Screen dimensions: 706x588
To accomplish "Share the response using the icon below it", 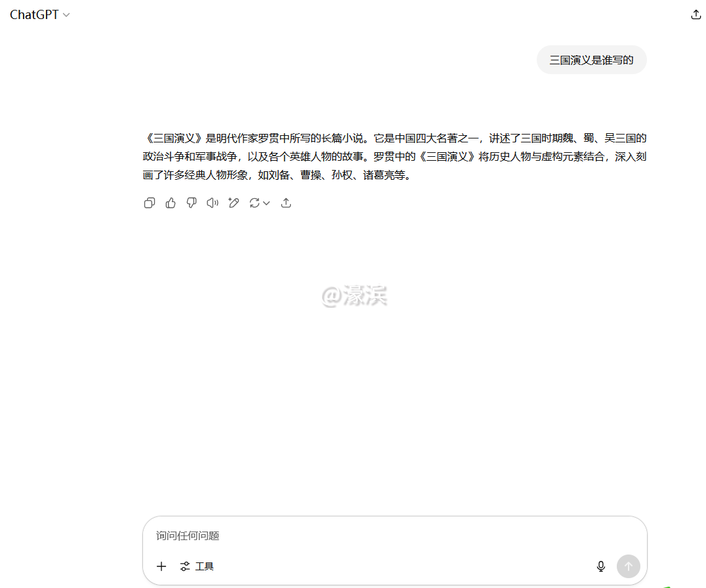I will [286, 203].
